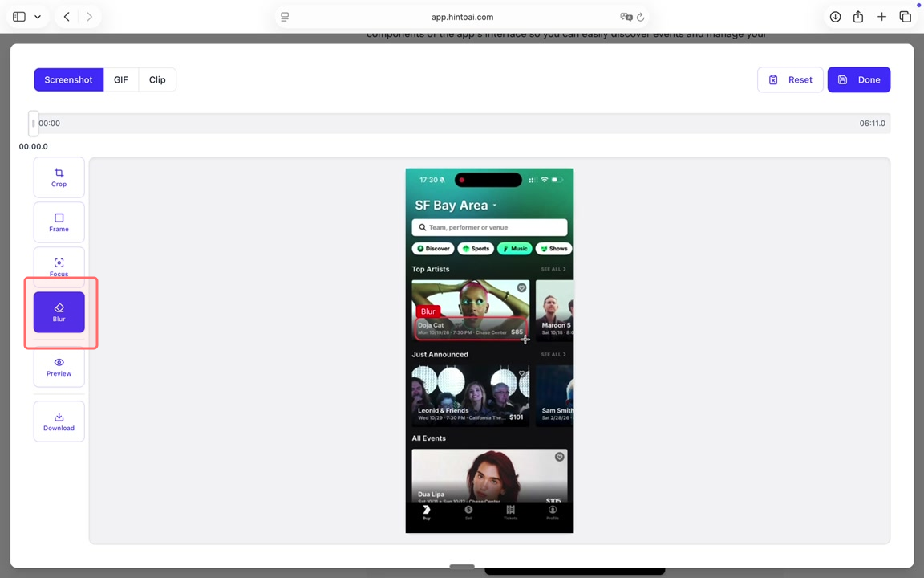Select the Screenshot mode tab
The image size is (924, 578).
[x=68, y=79]
